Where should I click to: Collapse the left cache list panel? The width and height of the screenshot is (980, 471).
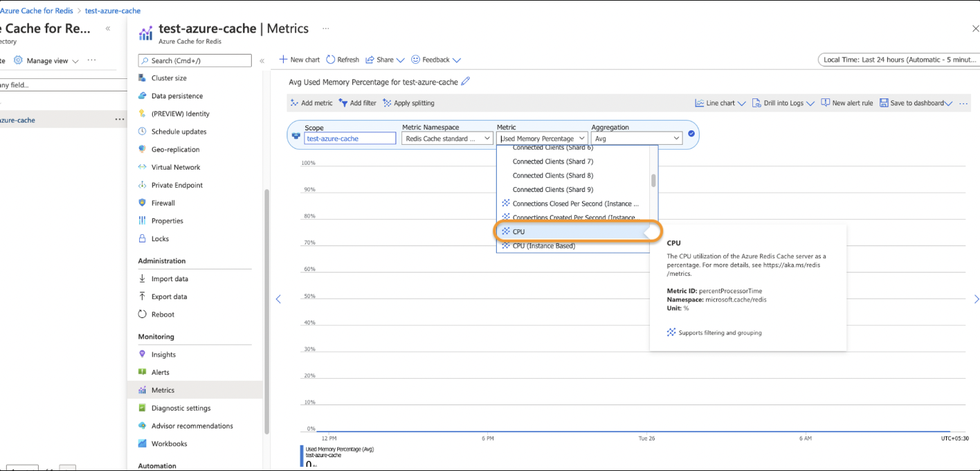tap(108, 29)
